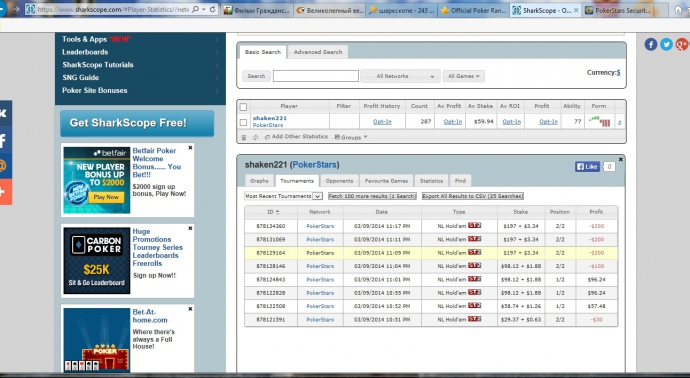Remove shaken221 row with x

(x=620, y=122)
